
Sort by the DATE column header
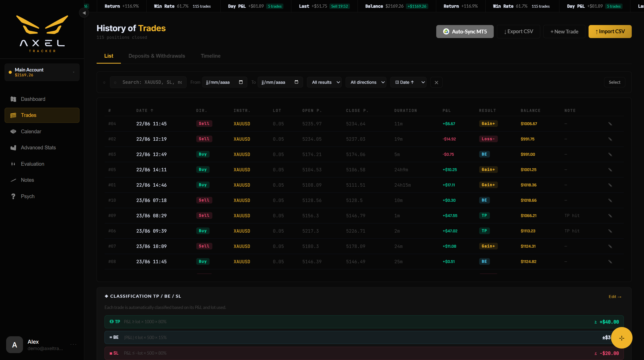click(x=145, y=111)
